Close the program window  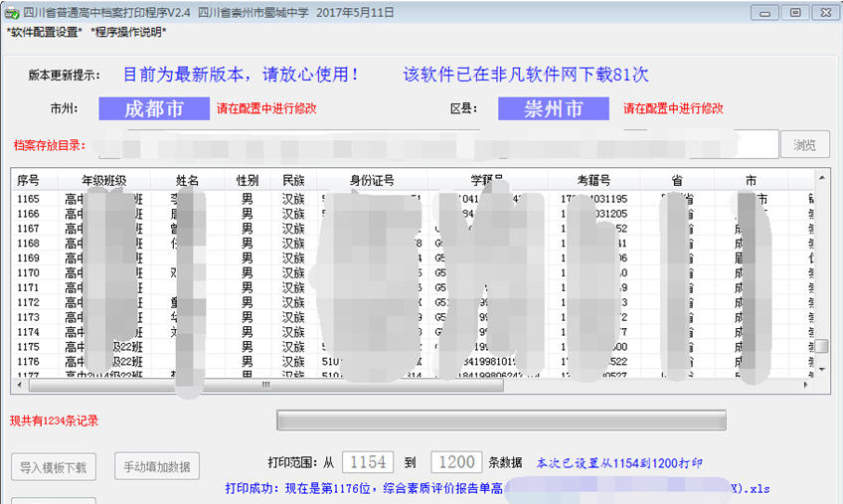826,12
